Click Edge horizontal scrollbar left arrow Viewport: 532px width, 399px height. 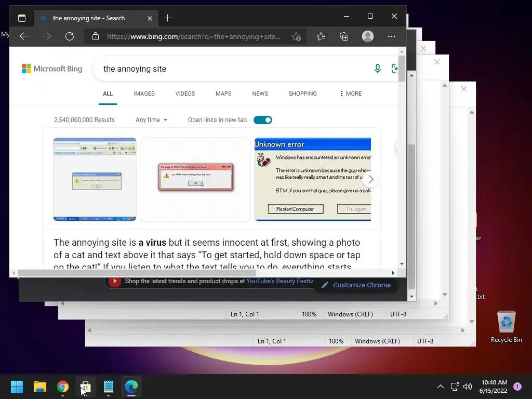(14, 273)
